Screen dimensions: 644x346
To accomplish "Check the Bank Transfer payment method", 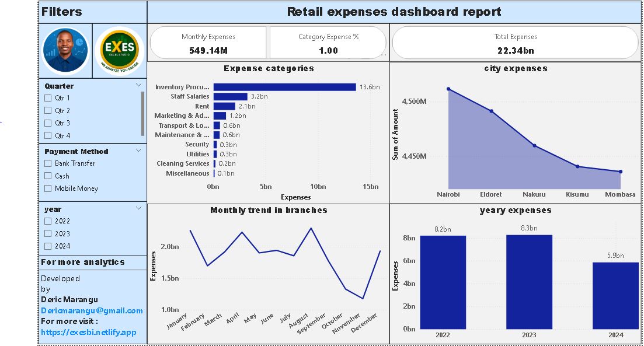I will pos(47,163).
